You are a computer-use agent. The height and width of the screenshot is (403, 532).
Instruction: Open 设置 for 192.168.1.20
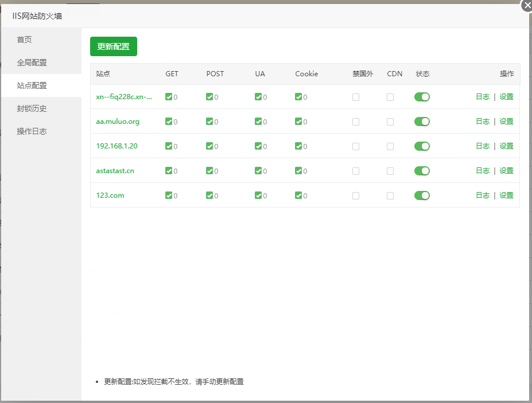coord(506,146)
